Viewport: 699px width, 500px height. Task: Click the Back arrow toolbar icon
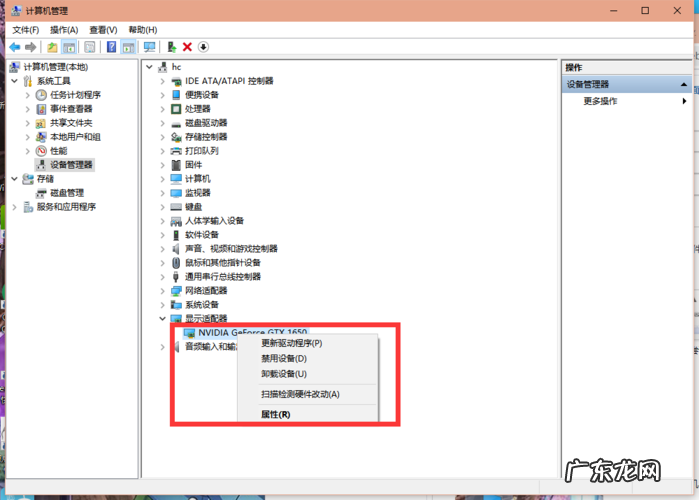15,47
